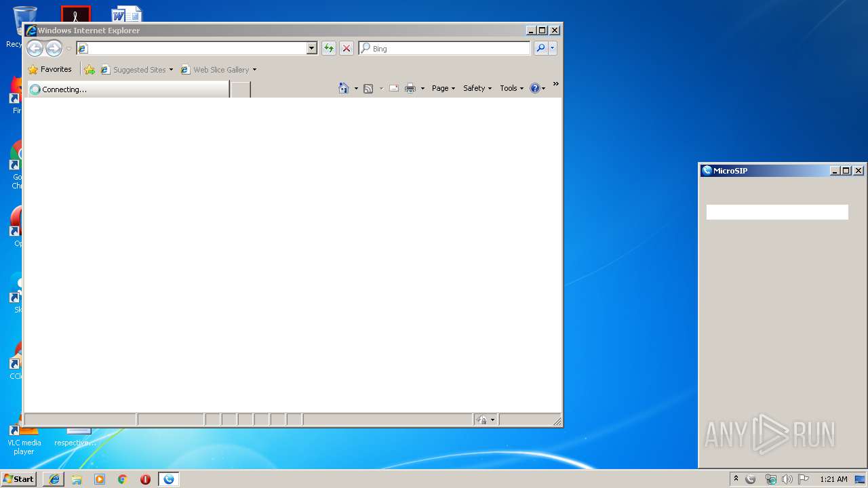Click the network tray icon
The width and height of the screenshot is (868, 488).
coord(770,479)
